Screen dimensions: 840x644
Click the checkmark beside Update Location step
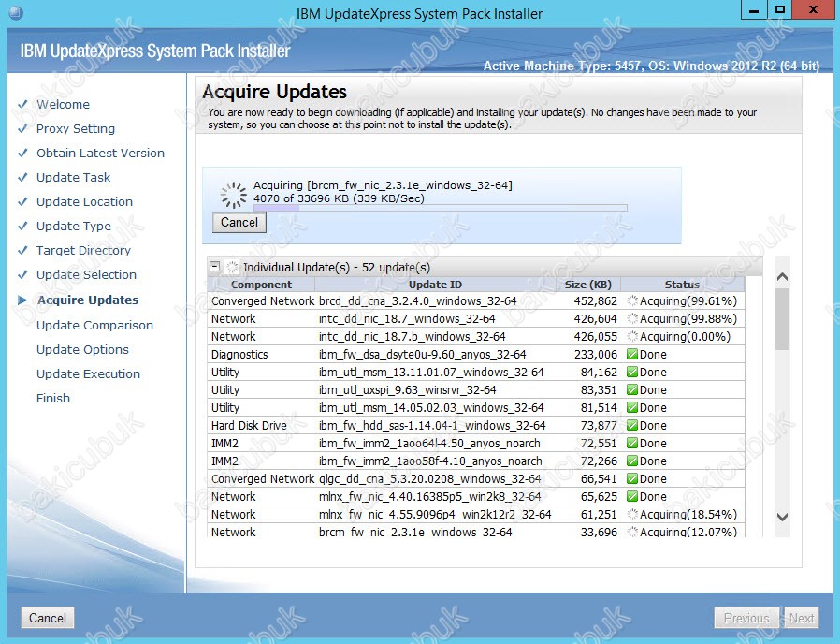[22, 201]
